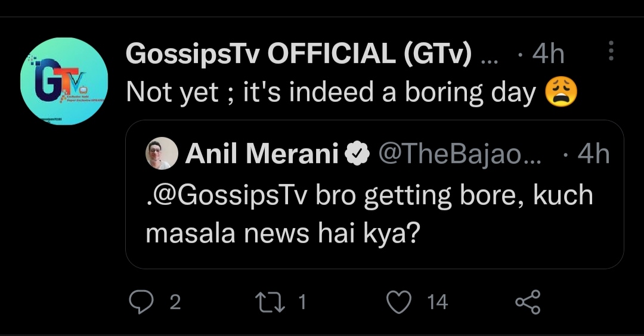This screenshot has height=336, width=644.
Task: Click the Anil Merani name
Action: click(x=262, y=155)
